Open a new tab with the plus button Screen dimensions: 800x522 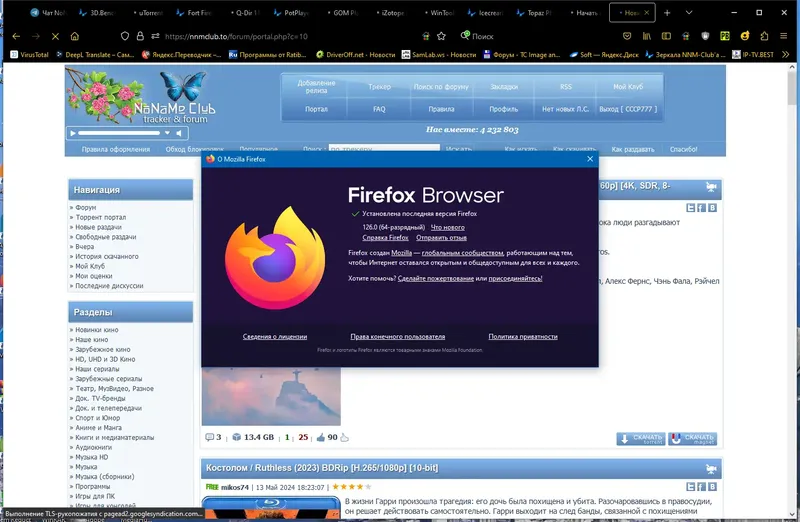tap(667, 13)
